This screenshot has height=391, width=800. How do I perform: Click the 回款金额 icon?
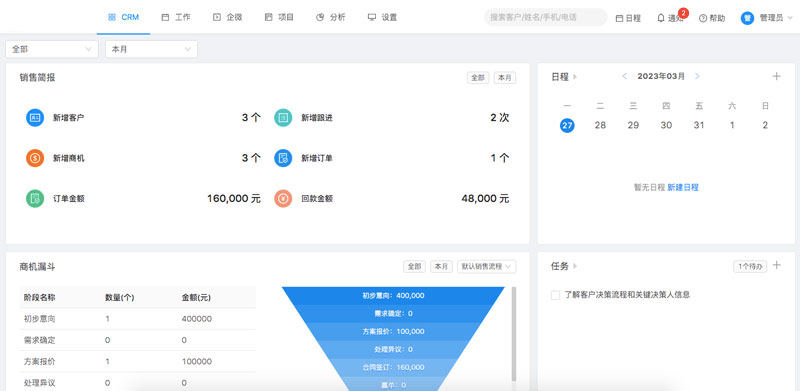coord(283,199)
